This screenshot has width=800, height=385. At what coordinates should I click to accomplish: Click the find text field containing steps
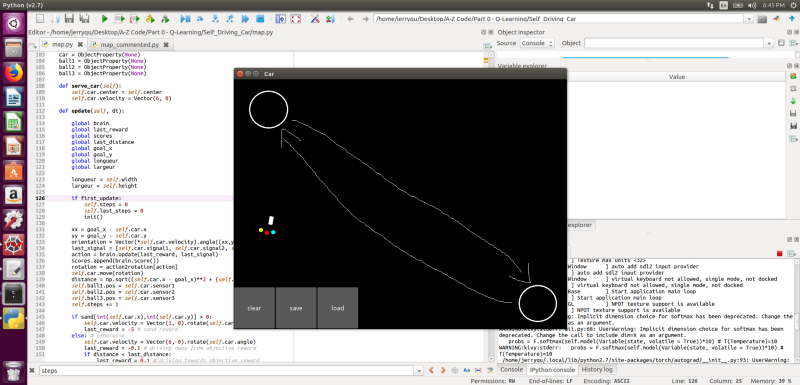(230, 370)
